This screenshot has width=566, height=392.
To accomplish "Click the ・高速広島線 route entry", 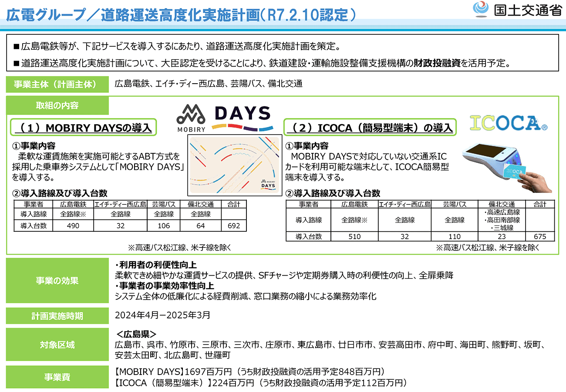I will pos(502,212).
